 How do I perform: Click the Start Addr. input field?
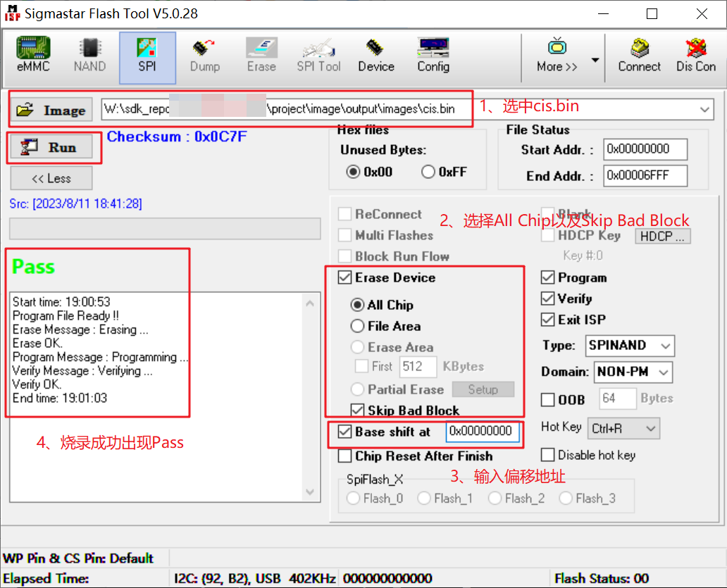645,149
